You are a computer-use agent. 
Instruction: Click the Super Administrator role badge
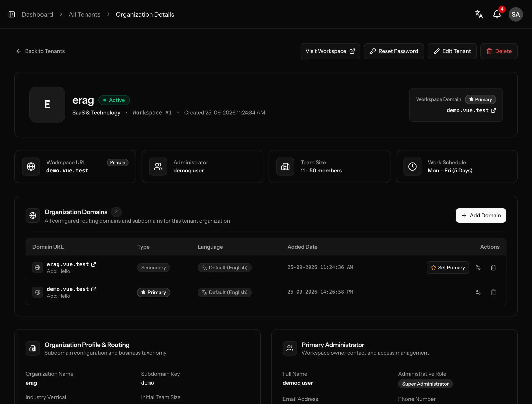point(425,384)
